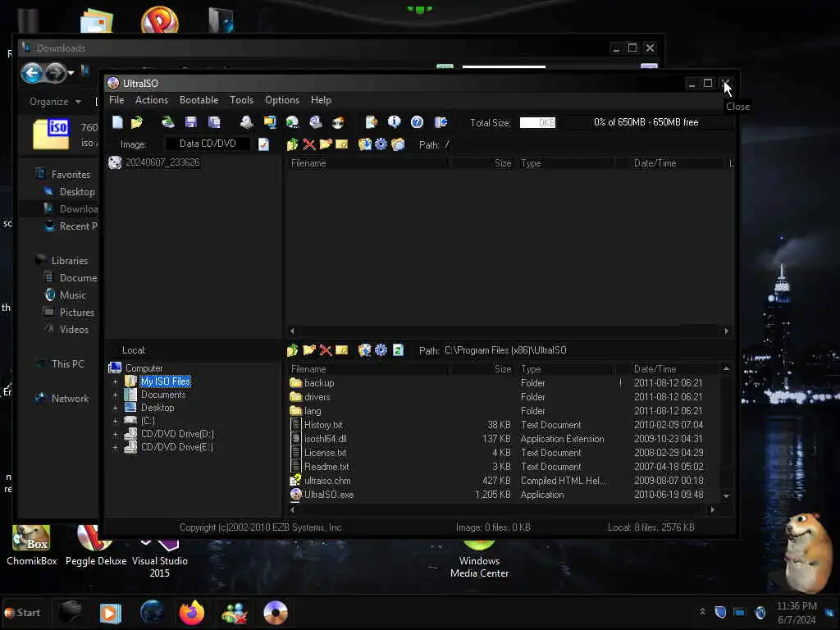
Task: Click the Local list vertical scrollbar down arrow
Action: pyautogui.click(x=726, y=496)
